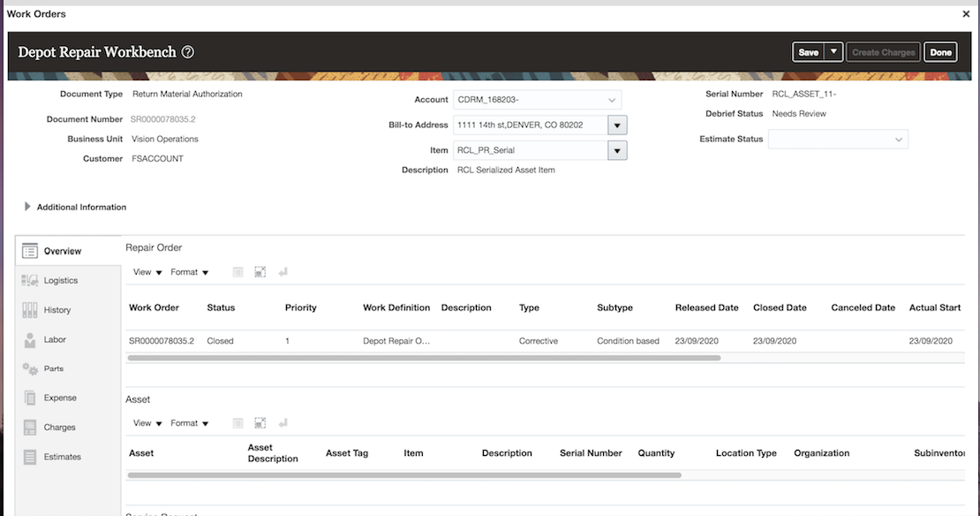Click the Overview list icon in sidebar

(29, 252)
